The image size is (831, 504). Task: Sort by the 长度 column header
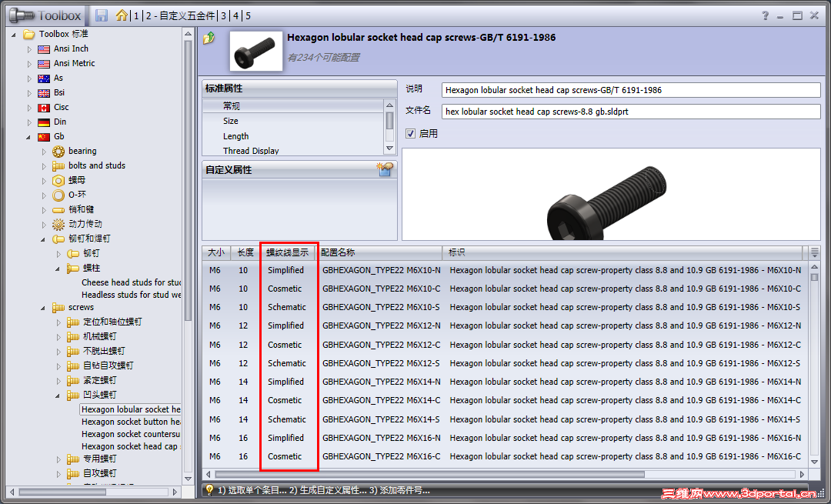tap(245, 252)
